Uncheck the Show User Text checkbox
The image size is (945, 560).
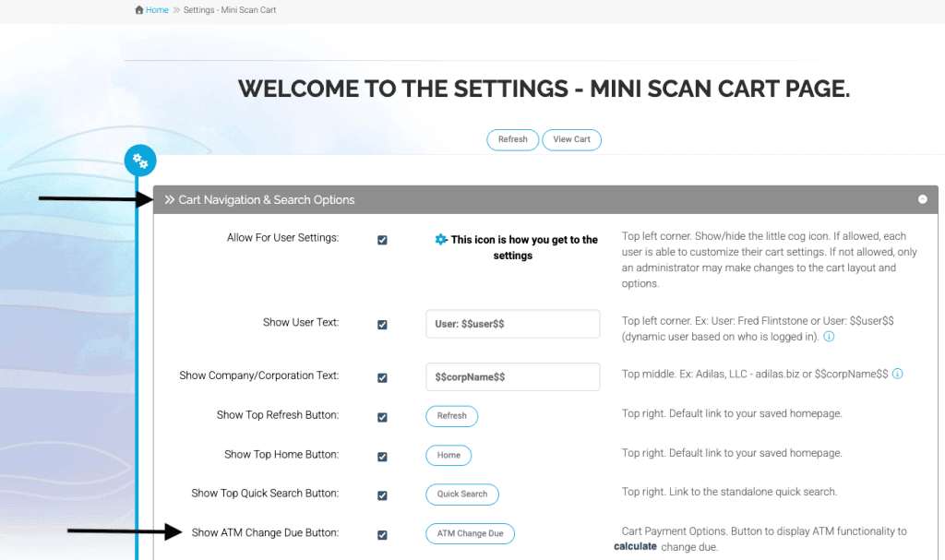tap(382, 325)
